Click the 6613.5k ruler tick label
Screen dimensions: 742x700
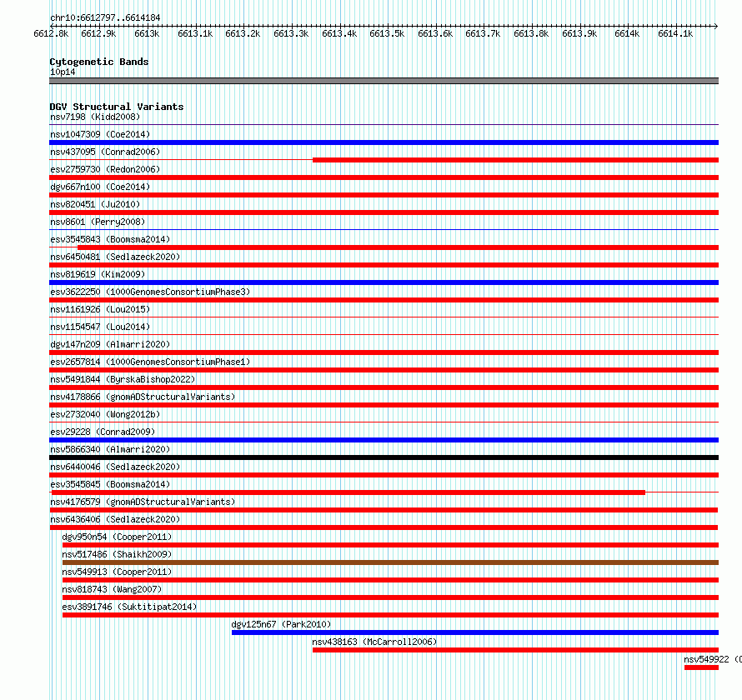[x=387, y=33]
